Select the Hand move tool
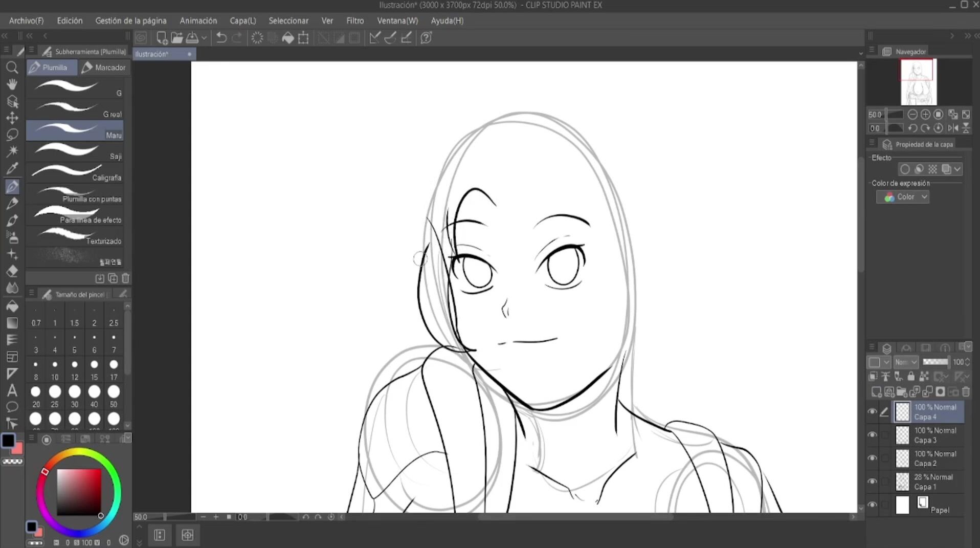980x548 pixels. pos(12,84)
